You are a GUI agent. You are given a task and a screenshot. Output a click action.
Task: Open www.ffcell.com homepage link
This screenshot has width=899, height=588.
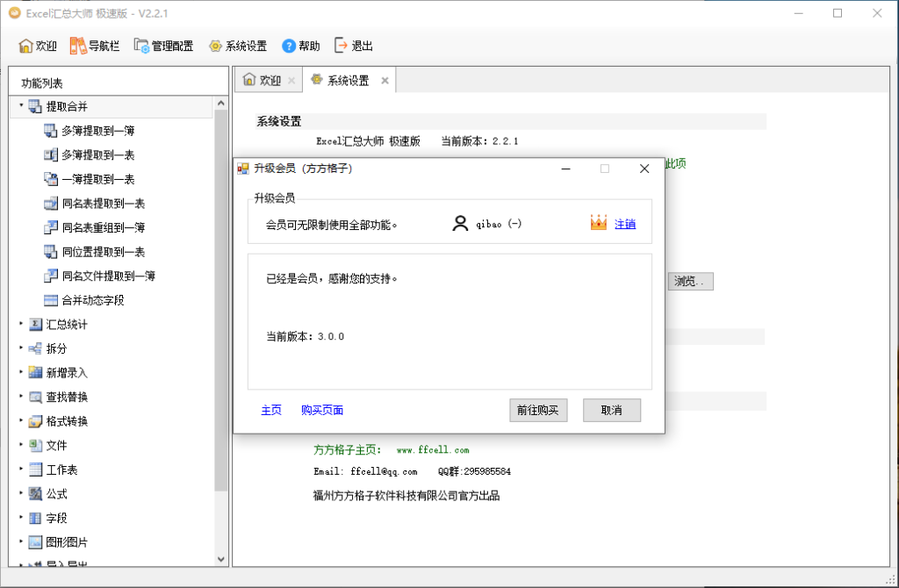(x=433, y=450)
